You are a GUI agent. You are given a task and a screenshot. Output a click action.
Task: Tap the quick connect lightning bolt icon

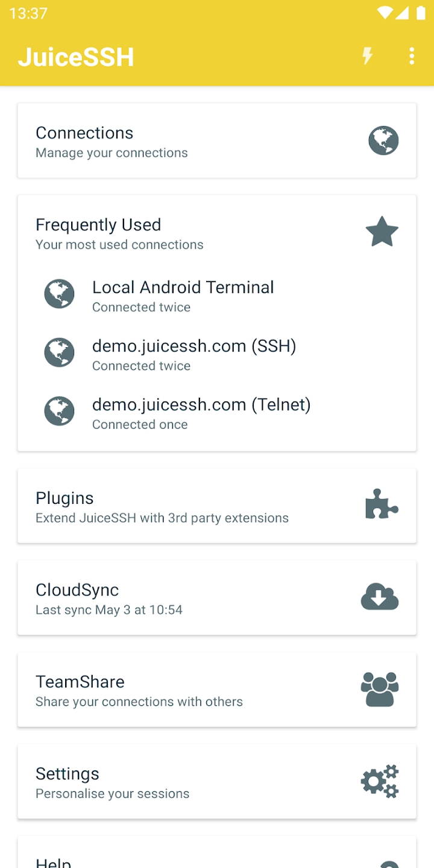367,57
